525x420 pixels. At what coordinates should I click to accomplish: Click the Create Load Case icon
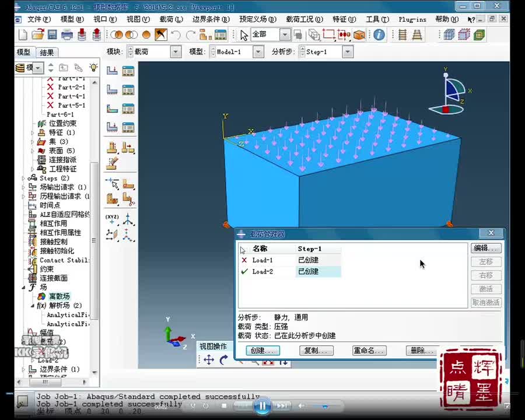point(112,127)
